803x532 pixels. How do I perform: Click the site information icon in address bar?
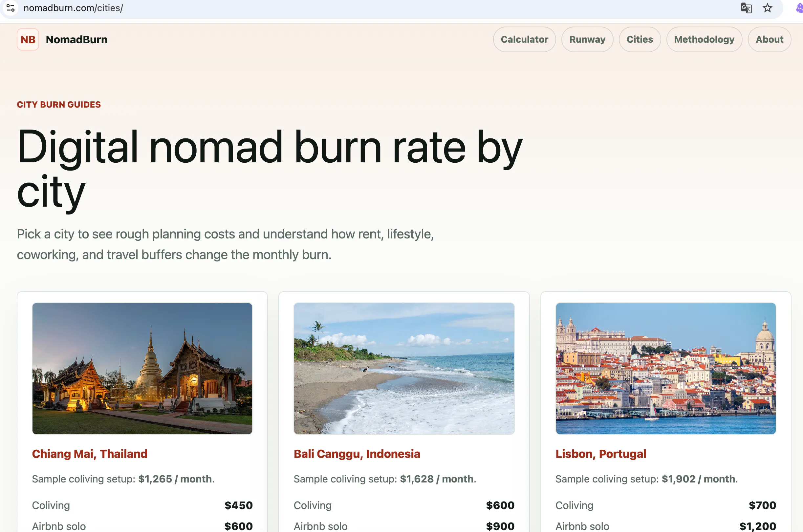[x=11, y=8]
